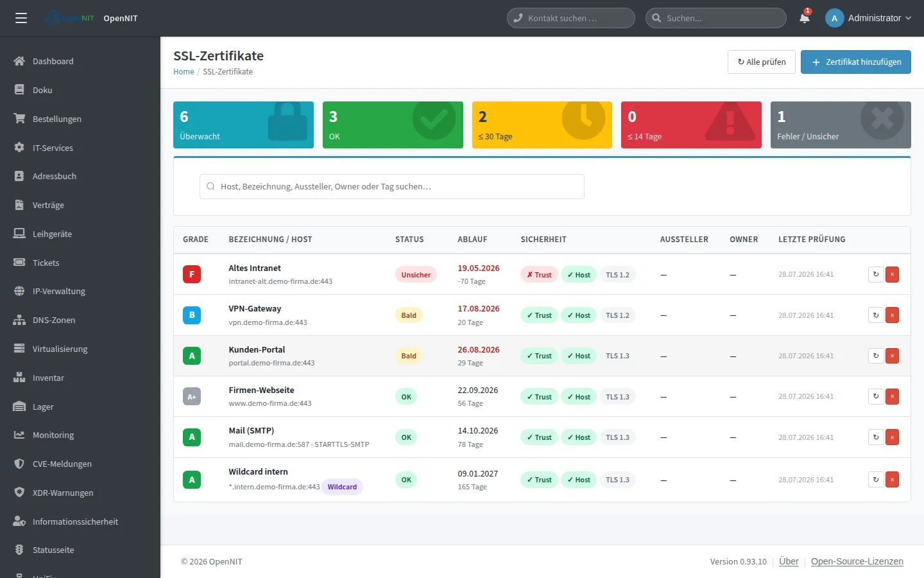Select the Fehler / Unsicher summary card
This screenshot has width=924, height=578.
tap(841, 125)
